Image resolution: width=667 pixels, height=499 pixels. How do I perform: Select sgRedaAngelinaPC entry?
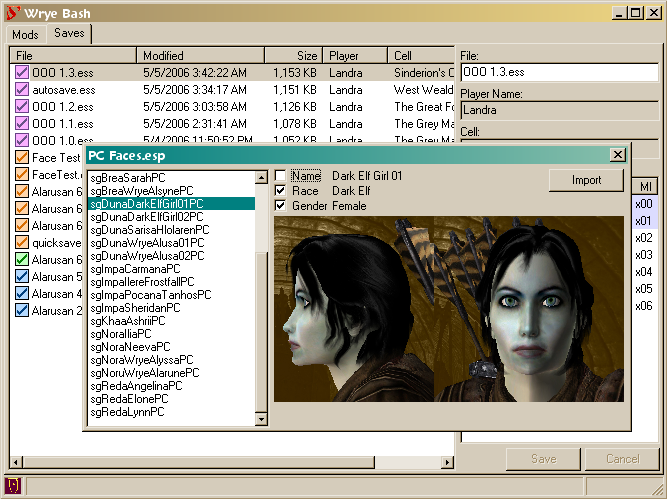click(x=171, y=386)
